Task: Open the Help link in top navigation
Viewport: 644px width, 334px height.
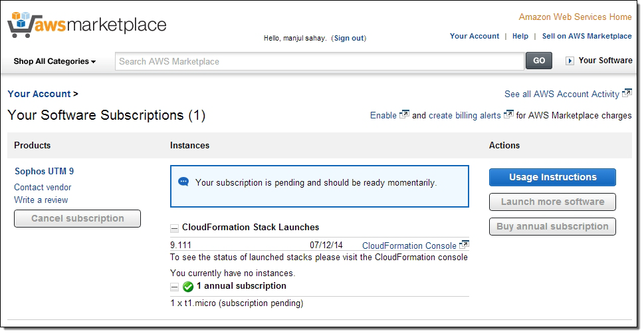Action: click(x=520, y=36)
